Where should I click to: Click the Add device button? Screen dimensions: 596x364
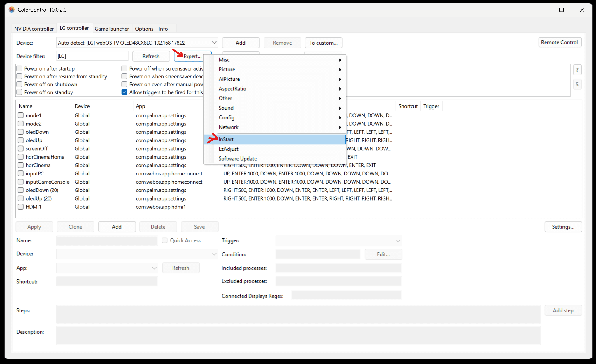click(x=241, y=43)
